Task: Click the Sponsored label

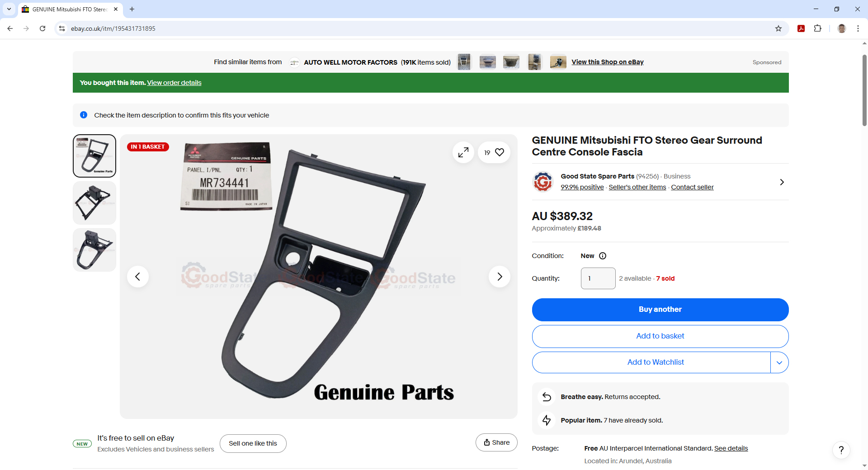Action: point(767,62)
